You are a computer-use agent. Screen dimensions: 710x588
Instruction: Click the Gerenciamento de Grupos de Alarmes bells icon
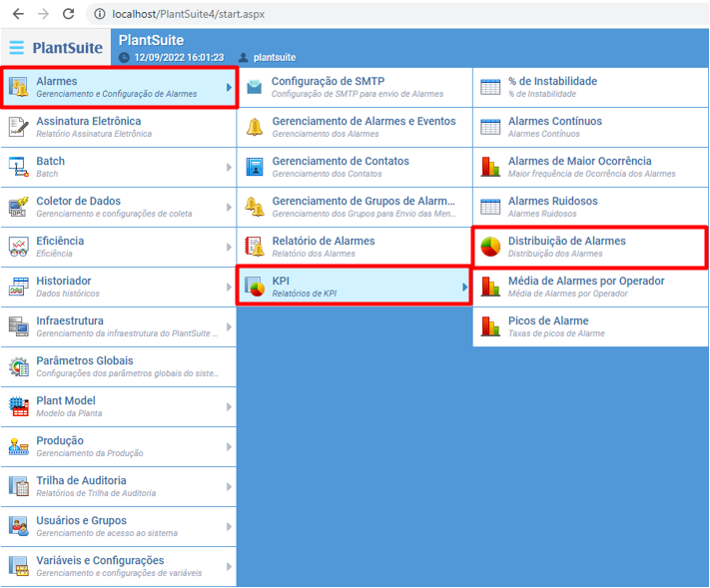tap(255, 207)
